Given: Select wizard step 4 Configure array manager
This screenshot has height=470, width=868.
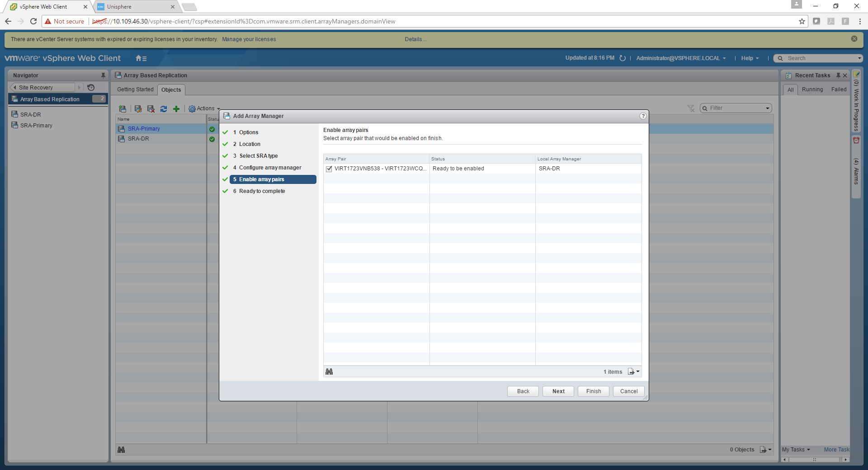Looking at the screenshot, I should click(270, 168).
